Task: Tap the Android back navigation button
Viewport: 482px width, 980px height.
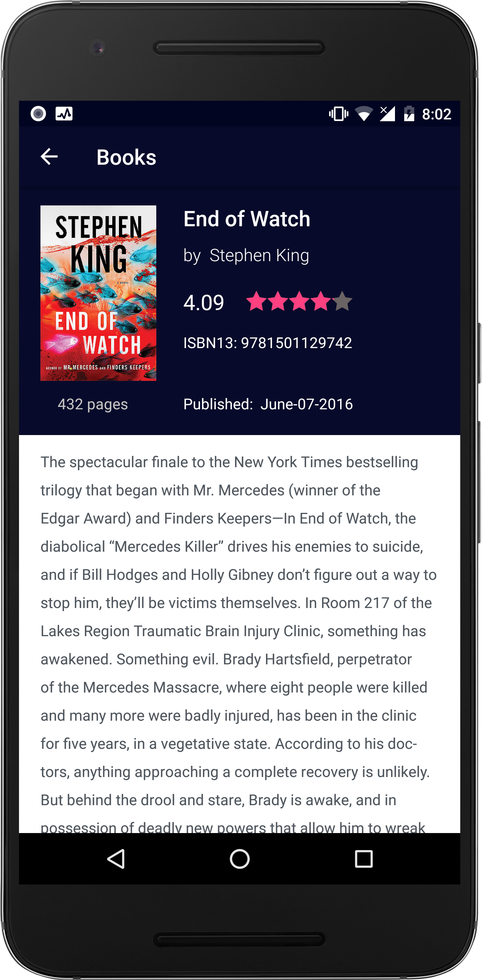Action: point(116,858)
